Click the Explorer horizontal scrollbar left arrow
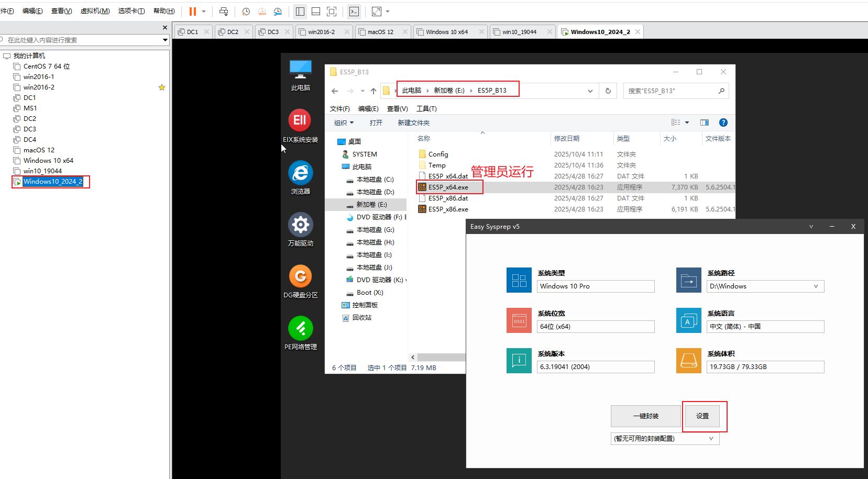This screenshot has height=479, width=868. coord(413,357)
